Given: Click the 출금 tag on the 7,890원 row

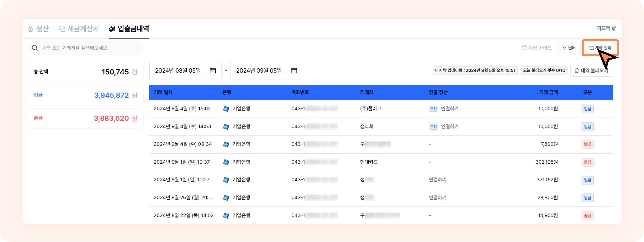Looking at the screenshot, I should tap(587, 144).
